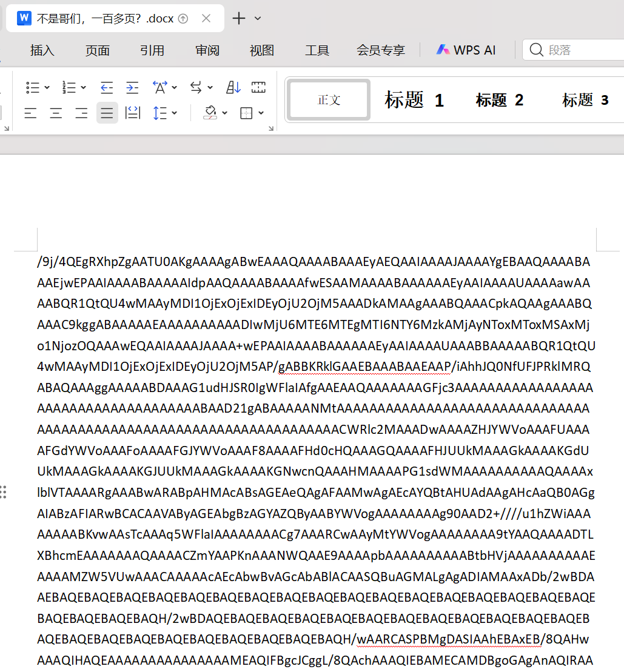Toggle justified text alignment
The image size is (624, 672).
click(x=107, y=113)
